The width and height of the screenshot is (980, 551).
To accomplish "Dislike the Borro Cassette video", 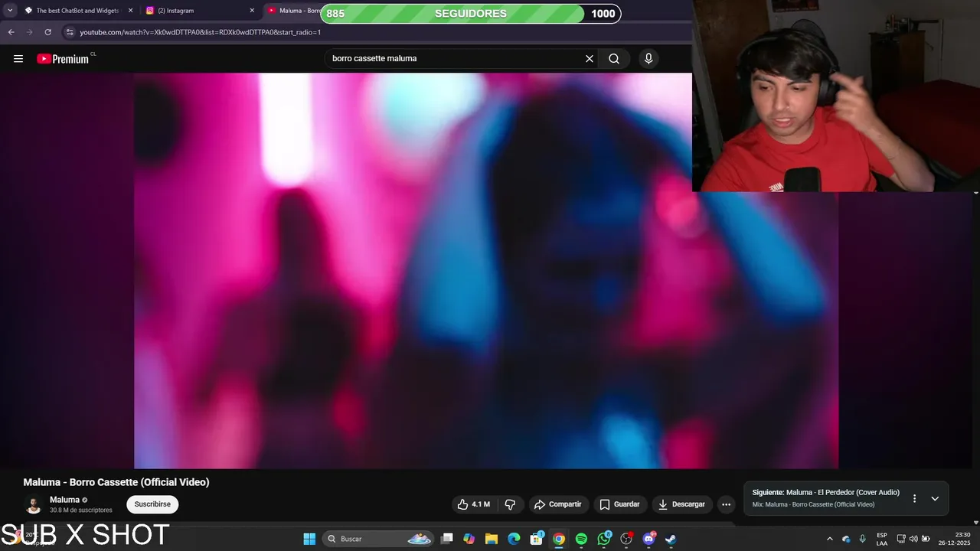I will click(510, 504).
